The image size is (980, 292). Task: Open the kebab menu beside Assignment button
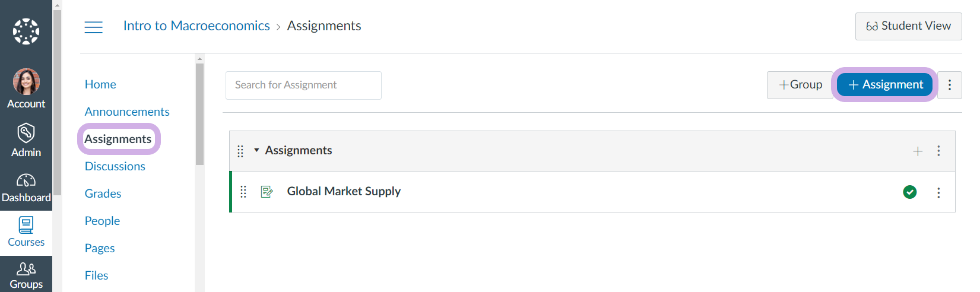pos(950,85)
